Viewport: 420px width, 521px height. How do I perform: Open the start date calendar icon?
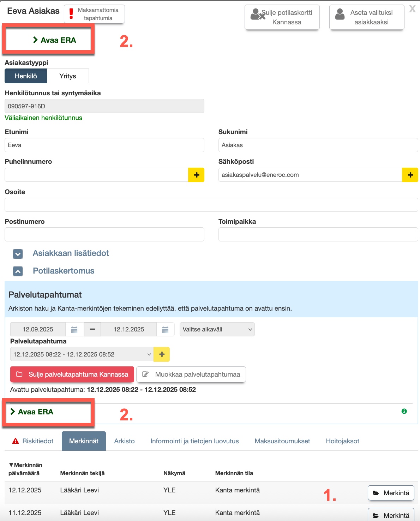click(74, 330)
